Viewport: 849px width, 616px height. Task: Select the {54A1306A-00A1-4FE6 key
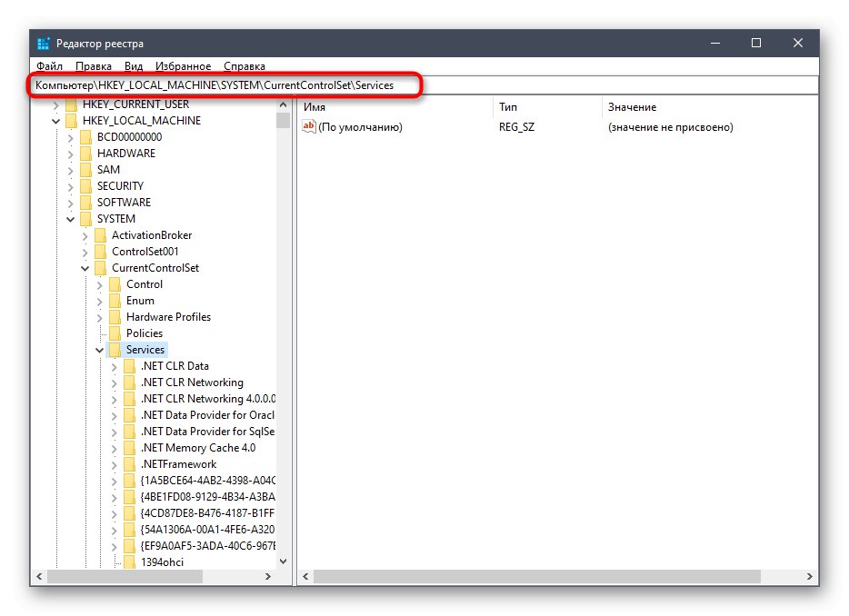pos(208,530)
